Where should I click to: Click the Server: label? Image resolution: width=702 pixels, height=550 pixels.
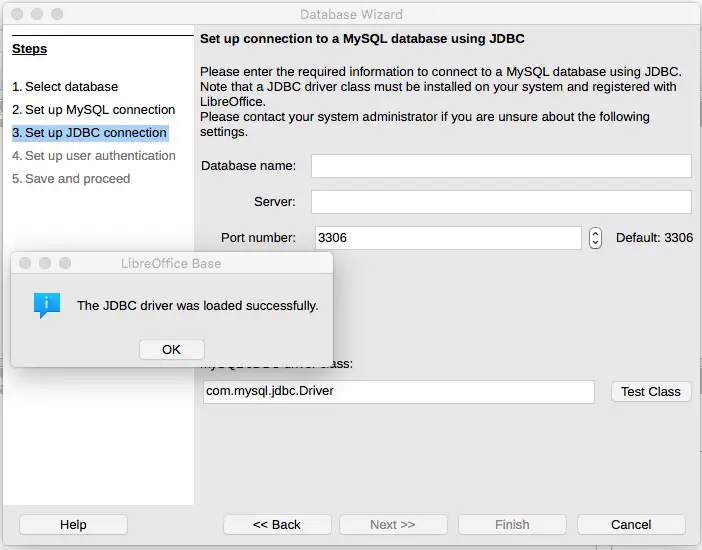click(275, 202)
